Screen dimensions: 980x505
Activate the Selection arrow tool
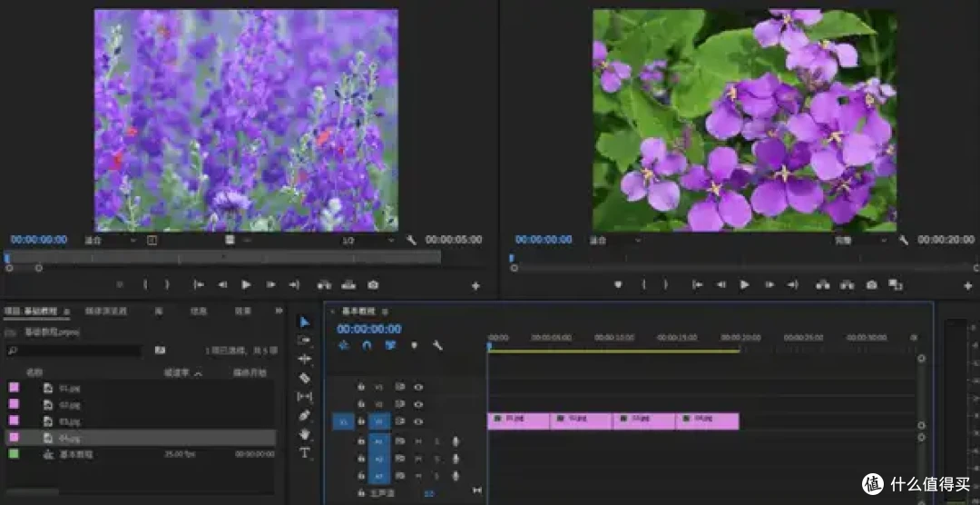click(x=304, y=322)
